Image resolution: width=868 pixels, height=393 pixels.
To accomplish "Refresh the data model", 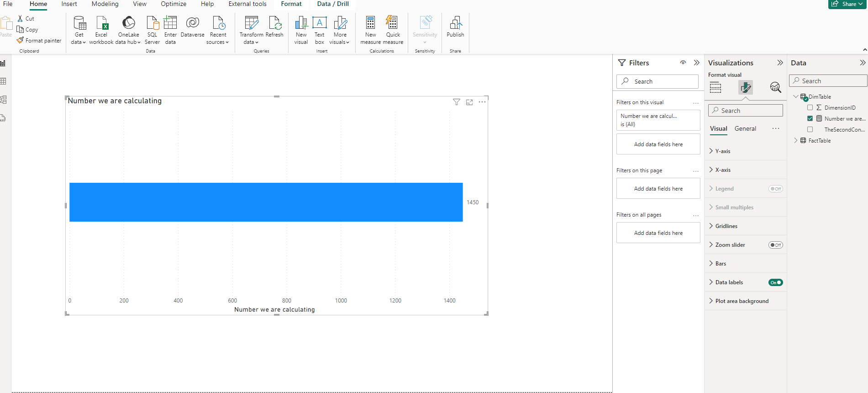I will 274,27.
